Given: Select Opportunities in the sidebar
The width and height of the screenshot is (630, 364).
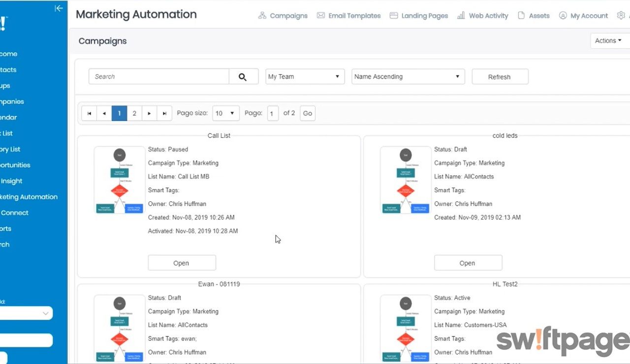Looking at the screenshot, I should [x=15, y=165].
